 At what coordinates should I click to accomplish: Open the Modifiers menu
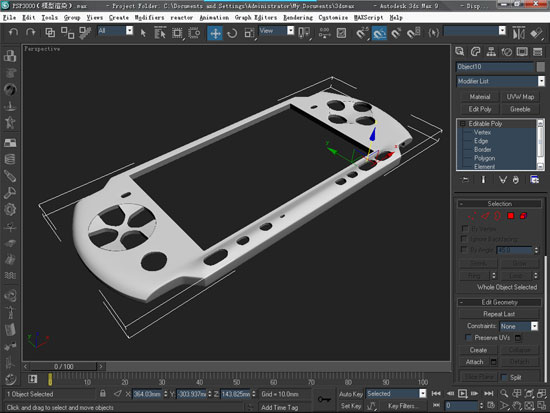tap(149, 18)
